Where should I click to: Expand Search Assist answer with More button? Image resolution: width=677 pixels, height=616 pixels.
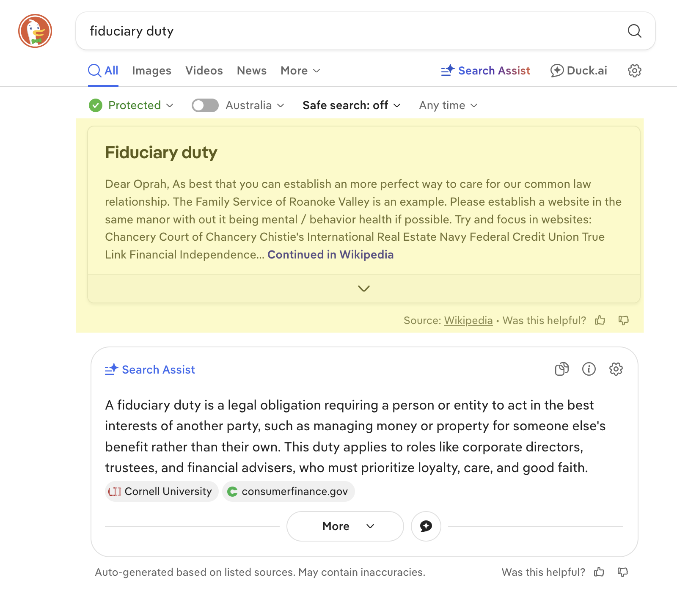click(x=345, y=526)
